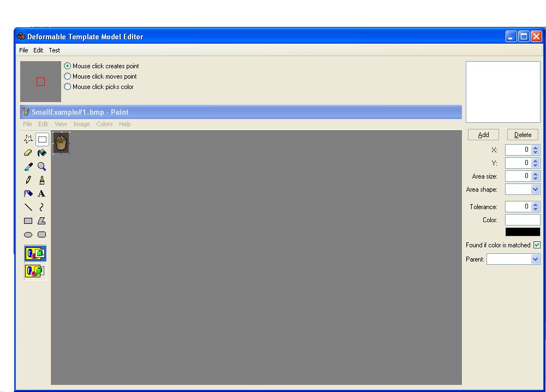Select the Pencil tool
This screenshot has width=546, height=392.
28,180
